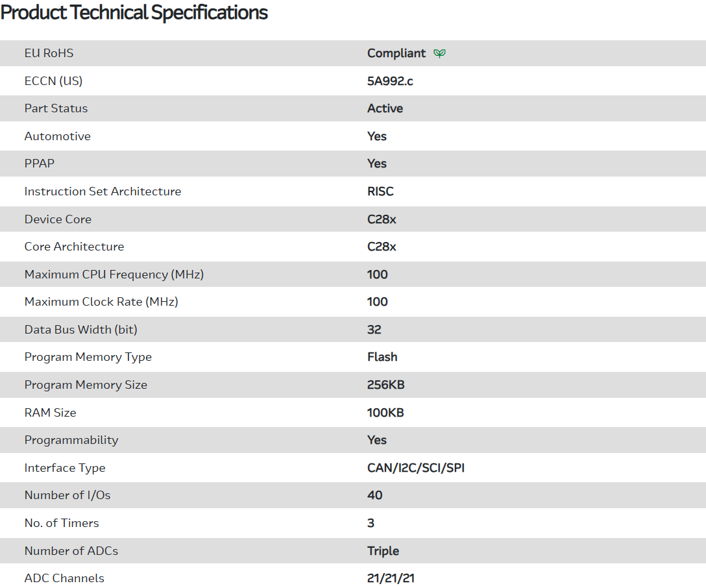Click the Compliant value text
706x588 pixels.
[396, 53]
